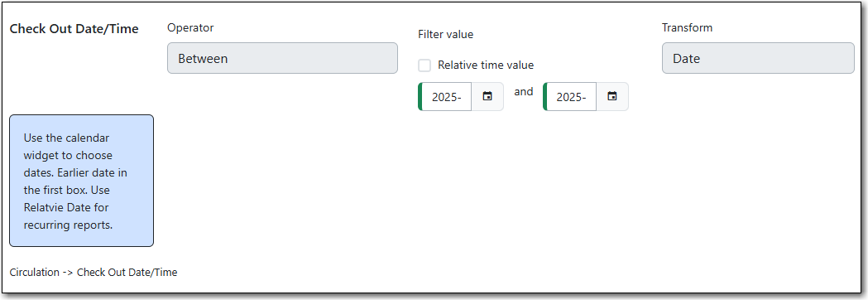Open the Date transform dropdown
Screen dimensions: 868x300
758,58
